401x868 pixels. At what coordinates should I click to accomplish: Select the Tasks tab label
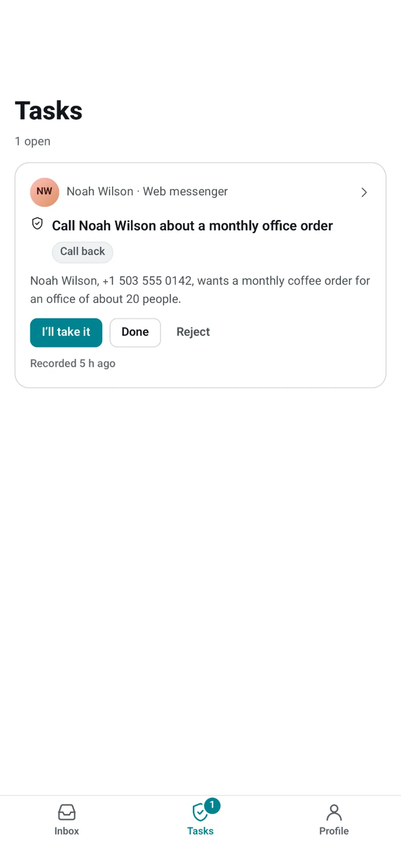tap(200, 831)
